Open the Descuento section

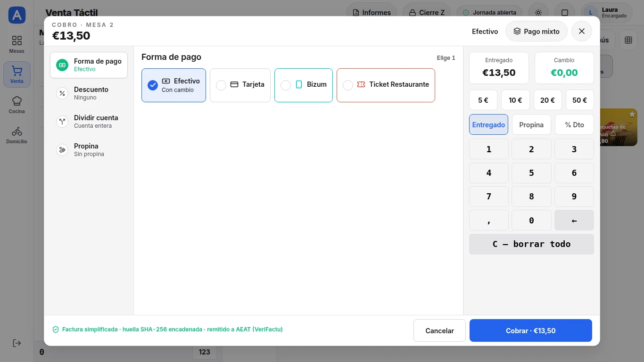click(x=89, y=93)
